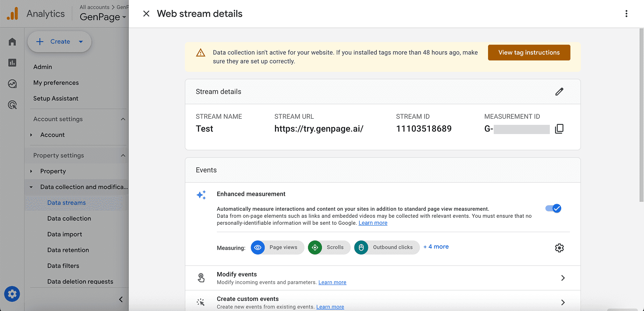Screen dimensions: 644x311
Task: Select Data import in the sidebar
Action: tap(65, 234)
